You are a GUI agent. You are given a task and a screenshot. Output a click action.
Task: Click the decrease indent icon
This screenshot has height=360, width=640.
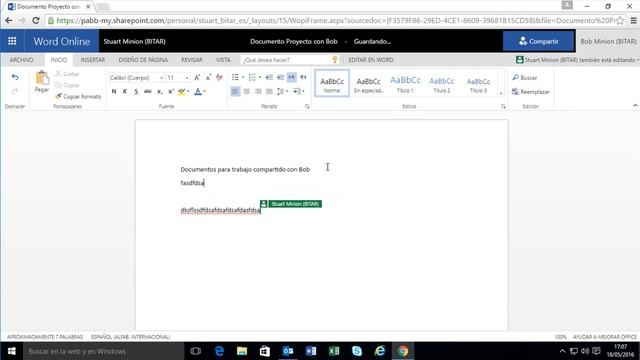(x=269, y=77)
